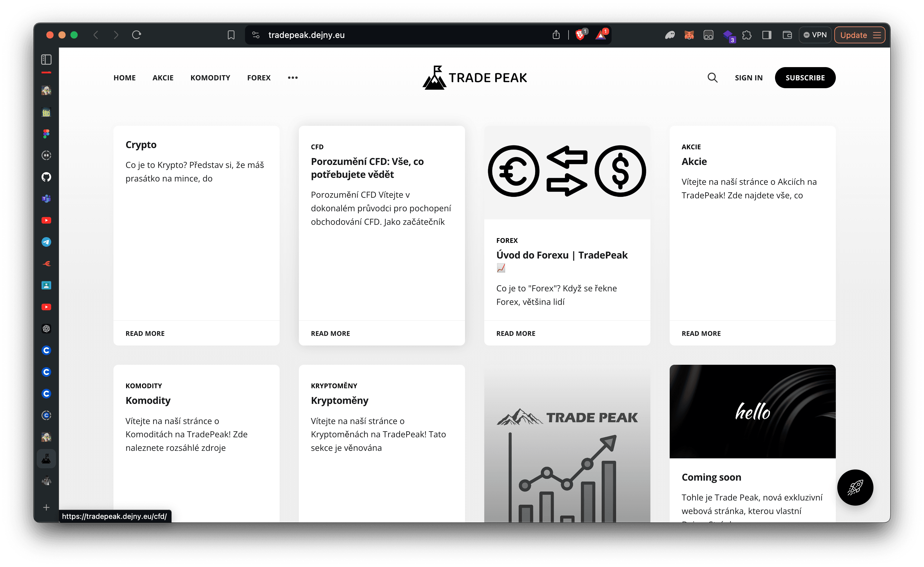Bookmark this page
924x567 pixels.
231,35
